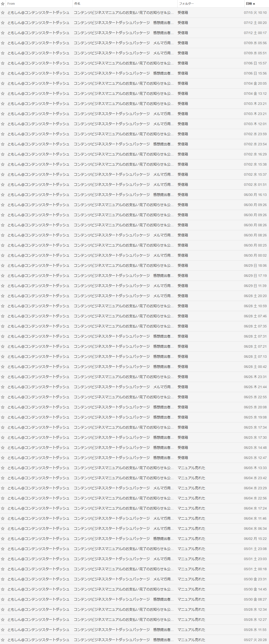The image size is (269, 644).
Task: Star the email dated 07/15 火 10:10
Action: [3, 13]
